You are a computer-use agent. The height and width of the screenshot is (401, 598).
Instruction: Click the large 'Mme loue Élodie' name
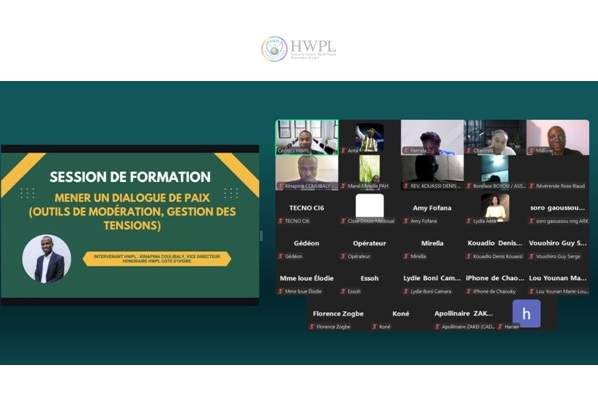[x=307, y=278]
